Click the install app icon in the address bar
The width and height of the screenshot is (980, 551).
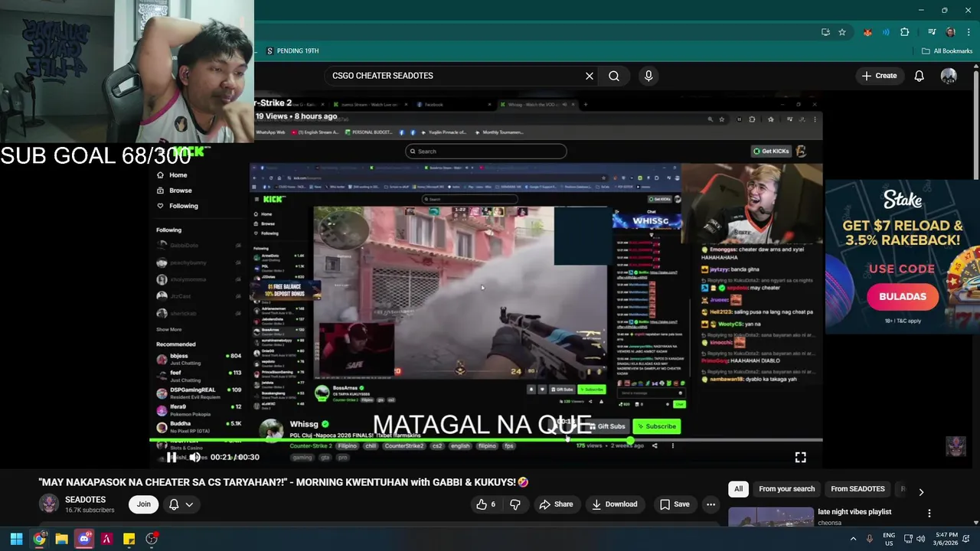(x=825, y=32)
